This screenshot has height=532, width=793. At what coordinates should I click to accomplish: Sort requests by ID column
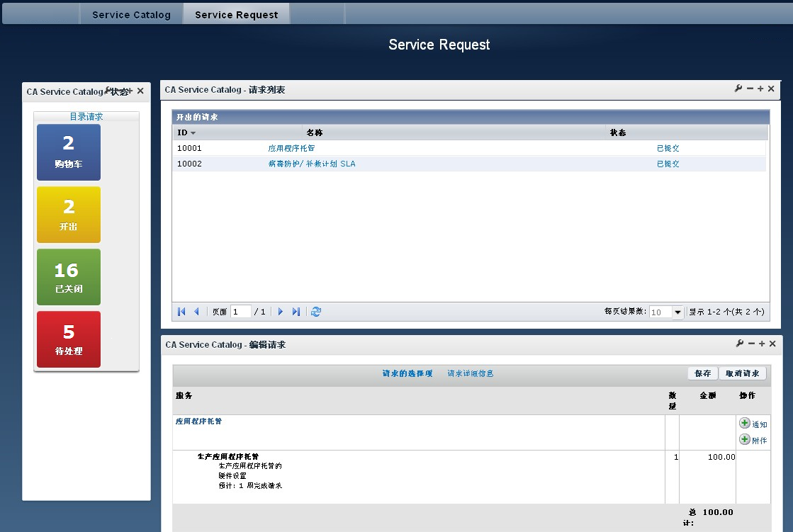[186, 132]
